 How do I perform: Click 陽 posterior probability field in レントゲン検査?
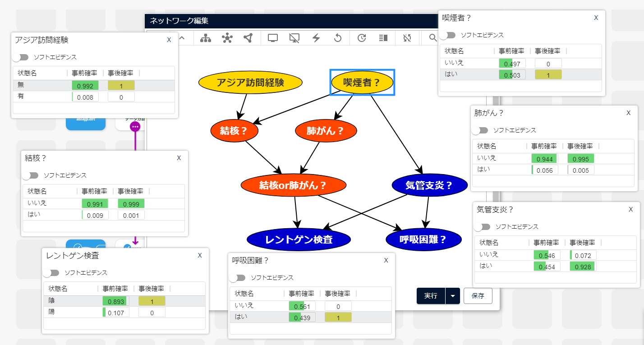(x=152, y=312)
